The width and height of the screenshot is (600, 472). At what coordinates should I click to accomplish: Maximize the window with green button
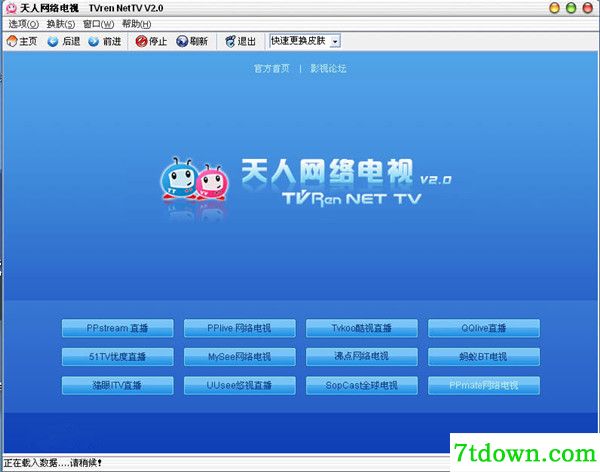[571, 8]
